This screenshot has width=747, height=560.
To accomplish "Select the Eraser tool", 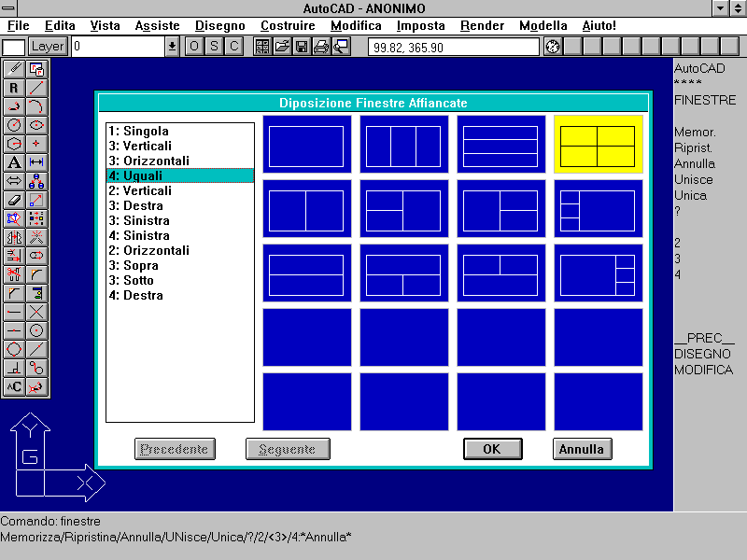I will pyautogui.click(x=14, y=200).
